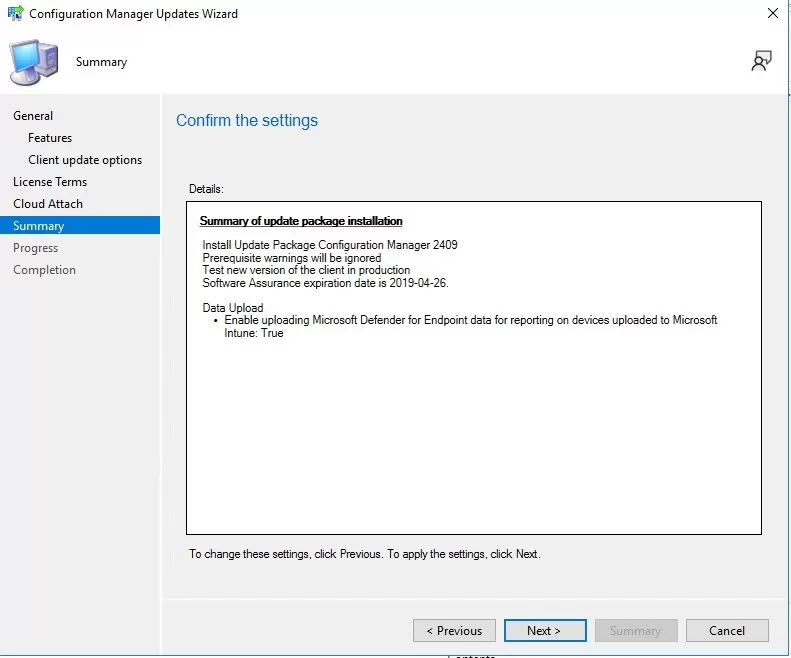Click the Defender for Endpoint upload bullet
Viewport: 791px width, 658px height.
(470, 326)
